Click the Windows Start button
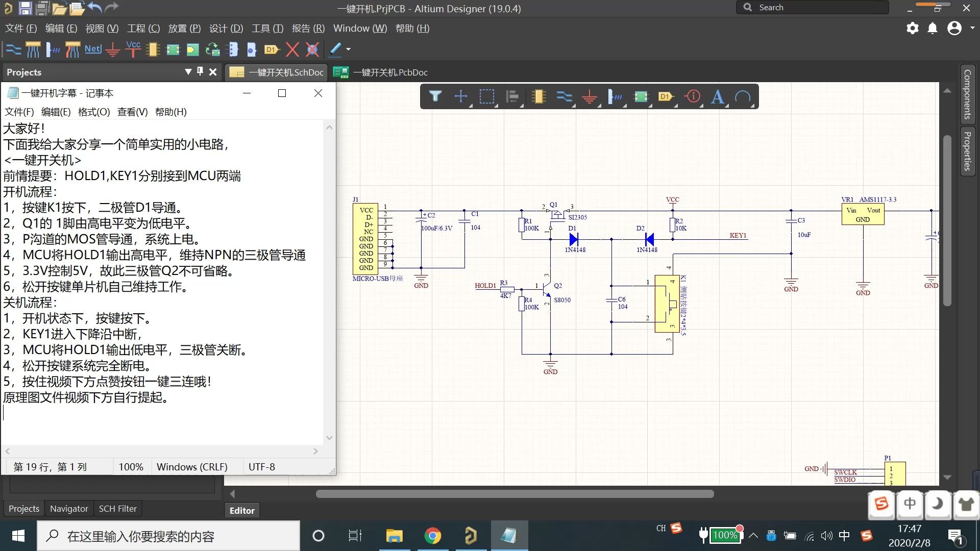The height and width of the screenshot is (551, 980). pos(18,536)
